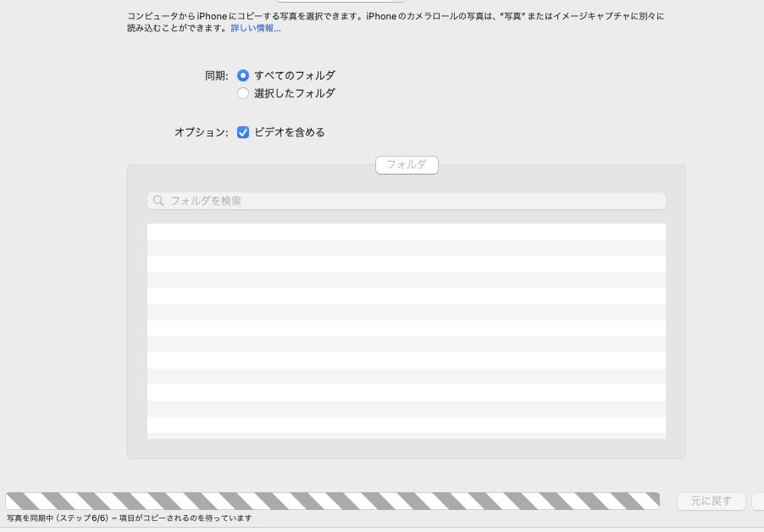
Task: Click the ビデオを含める label text
Action: click(290, 132)
